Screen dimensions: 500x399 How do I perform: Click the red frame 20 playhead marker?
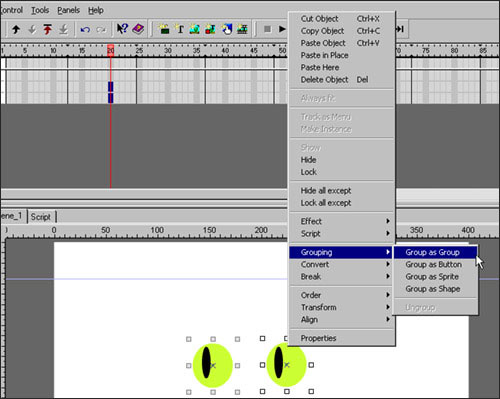111,51
